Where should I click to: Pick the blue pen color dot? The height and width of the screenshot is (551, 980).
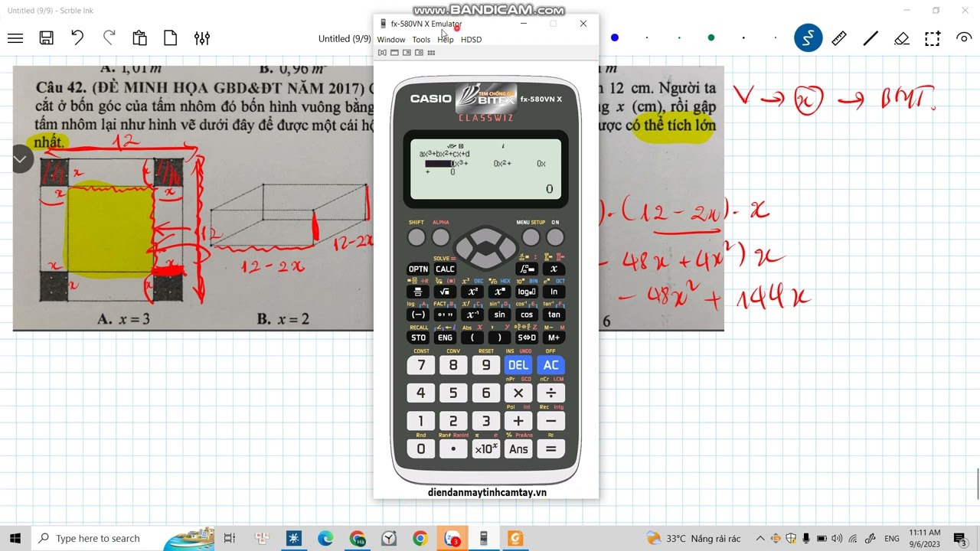pyautogui.click(x=615, y=37)
